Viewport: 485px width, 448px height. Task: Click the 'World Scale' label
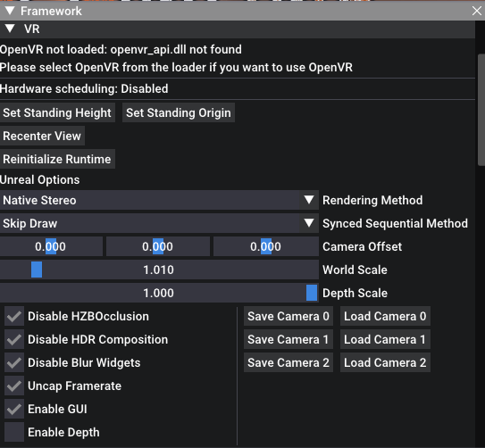pyautogui.click(x=355, y=270)
